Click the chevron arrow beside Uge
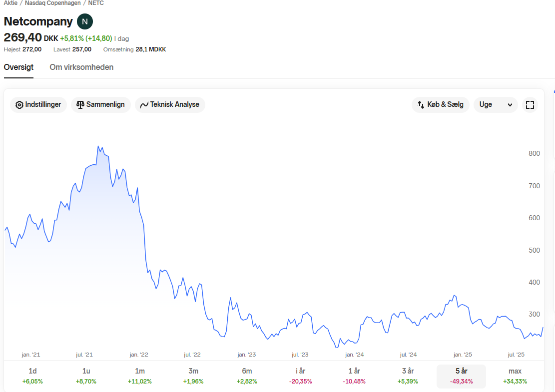555x392 pixels. (510, 105)
